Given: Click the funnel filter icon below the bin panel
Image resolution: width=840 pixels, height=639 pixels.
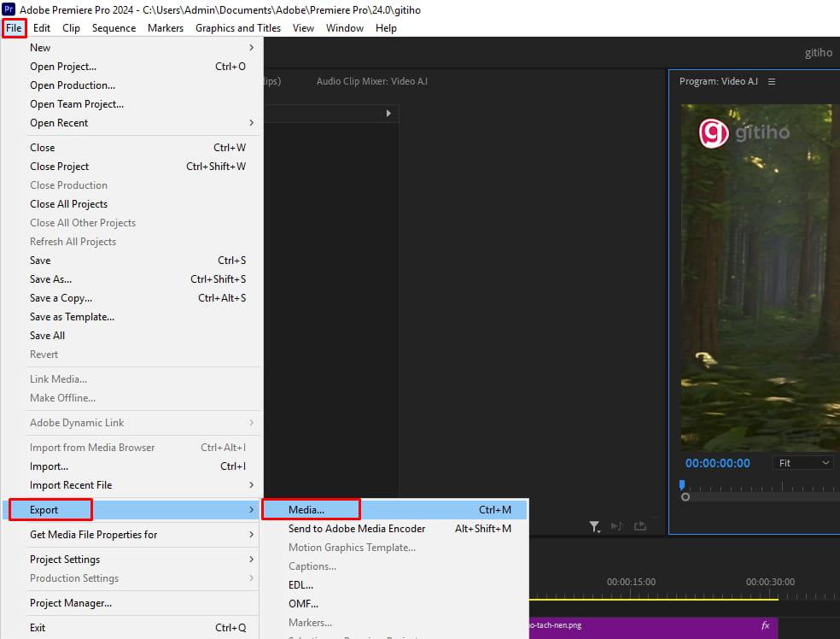Looking at the screenshot, I should pyautogui.click(x=594, y=525).
